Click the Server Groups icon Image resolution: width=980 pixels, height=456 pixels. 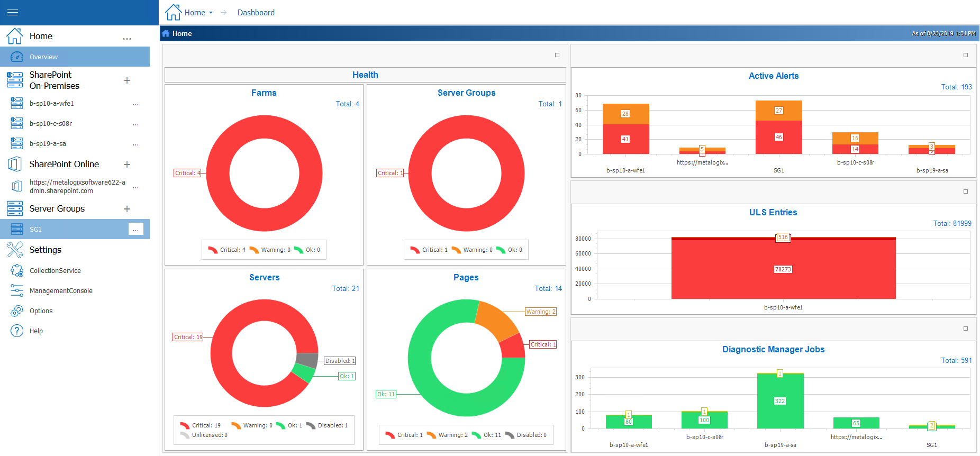point(15,208)
